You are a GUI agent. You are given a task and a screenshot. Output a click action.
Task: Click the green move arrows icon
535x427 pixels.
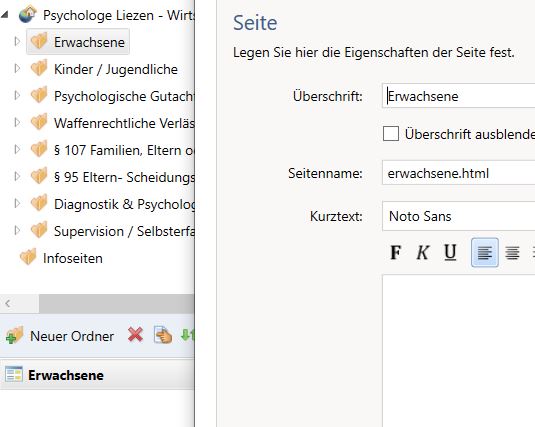pyautogui.click(x=188, y=335)
